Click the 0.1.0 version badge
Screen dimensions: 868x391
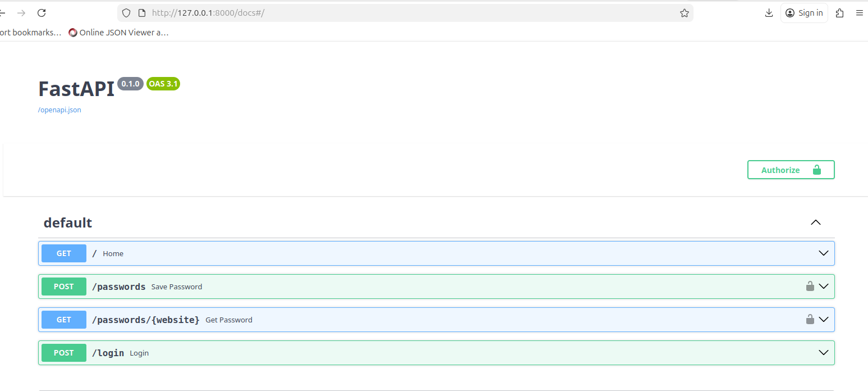(130, 84)
